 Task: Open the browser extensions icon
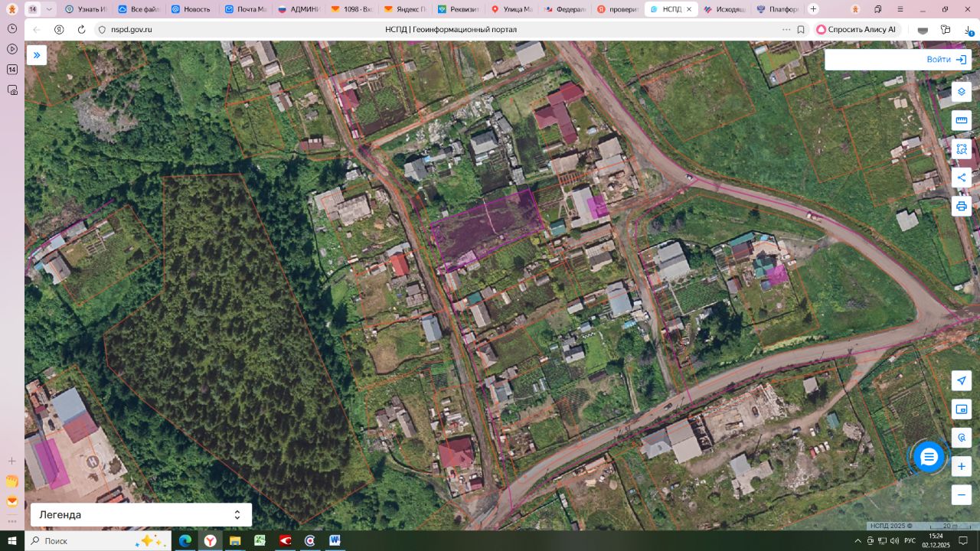click(946, 30)
